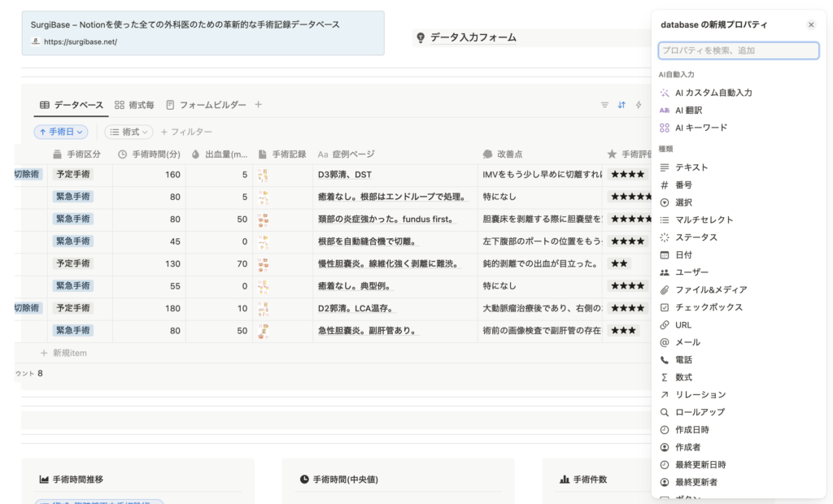This screenshot has width=833, height=504.
Task: Add a 番号 property
Action: click(x=739, y=185)
